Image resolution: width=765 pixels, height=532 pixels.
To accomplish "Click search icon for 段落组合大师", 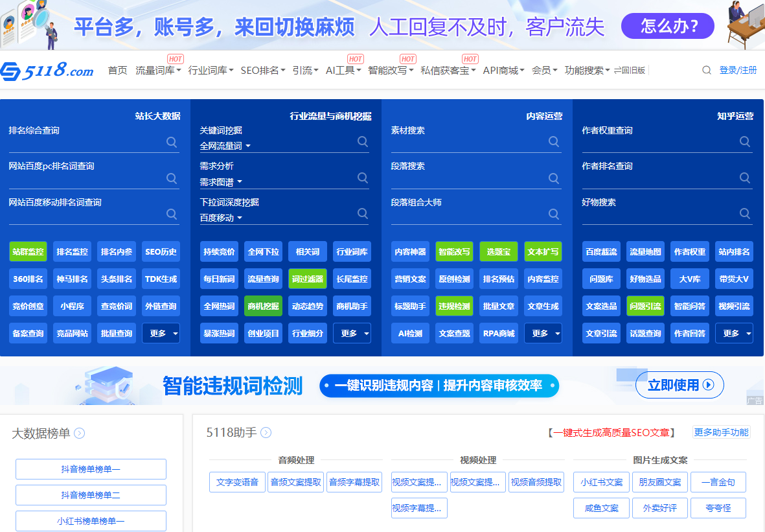I will pyautogui.click(x=554, y=214).
